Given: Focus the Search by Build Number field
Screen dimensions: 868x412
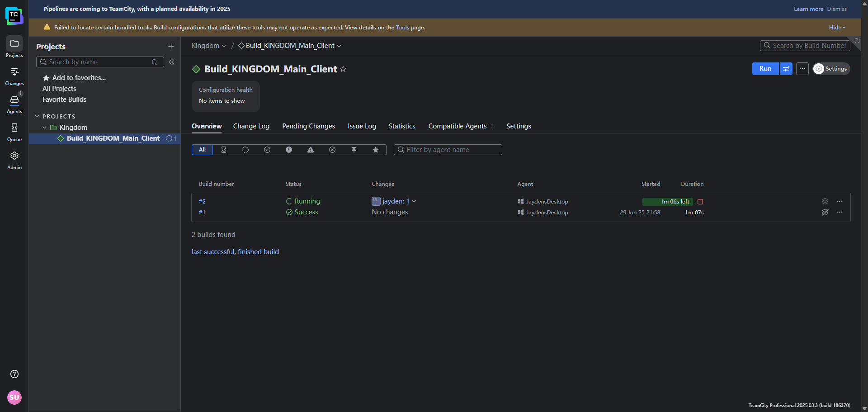Looking at the screenshot, I should (805, 46).
